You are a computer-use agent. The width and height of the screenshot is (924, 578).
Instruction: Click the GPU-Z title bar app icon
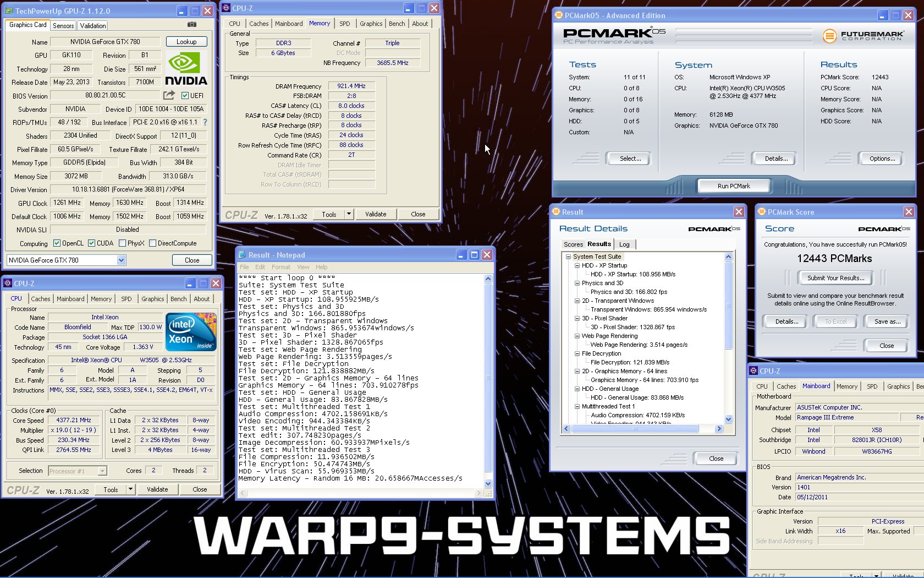[9, 10]
